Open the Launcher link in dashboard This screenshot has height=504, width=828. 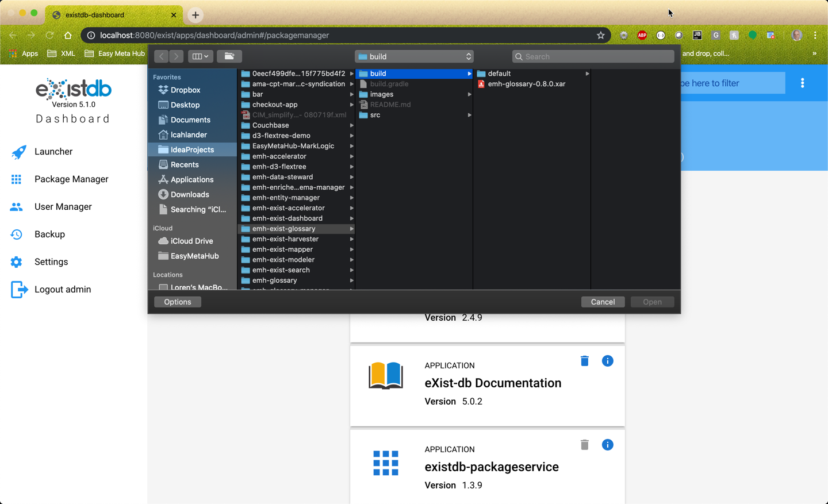point(53,152)
